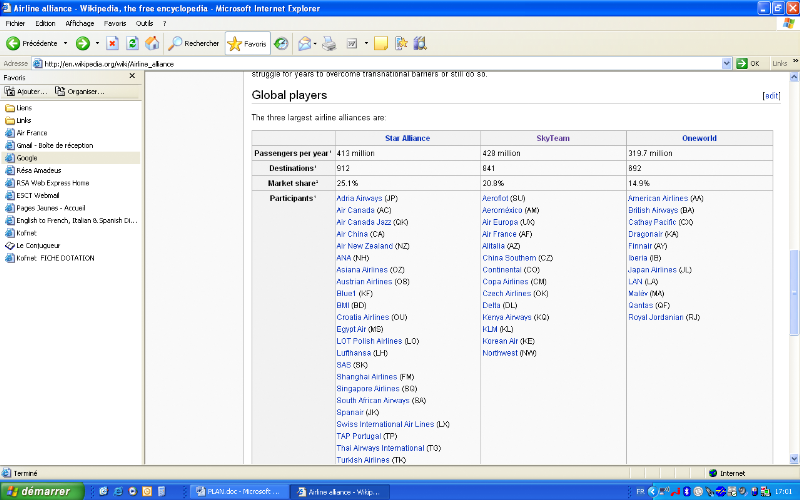Open the History toolbar icon
The image size is (800, 500).
281,43
